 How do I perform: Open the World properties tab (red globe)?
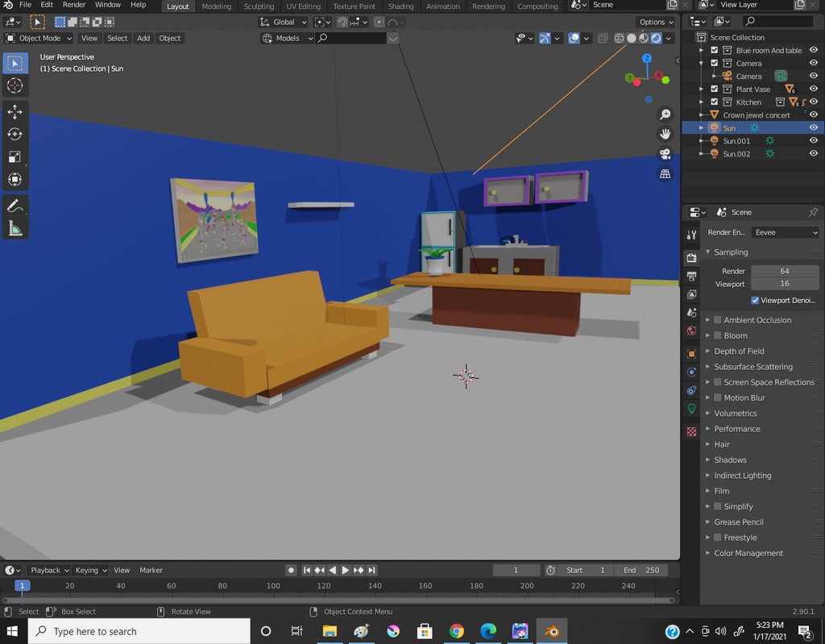(691, 330)
